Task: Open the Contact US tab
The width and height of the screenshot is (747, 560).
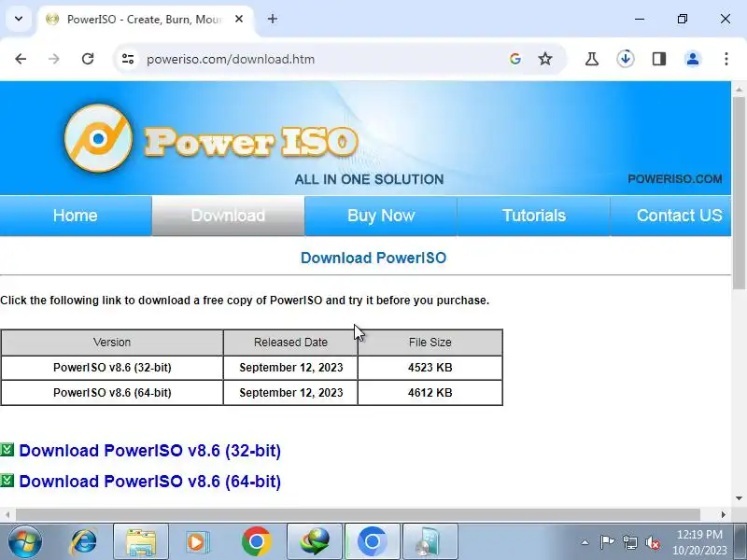Action: point(670,216)
